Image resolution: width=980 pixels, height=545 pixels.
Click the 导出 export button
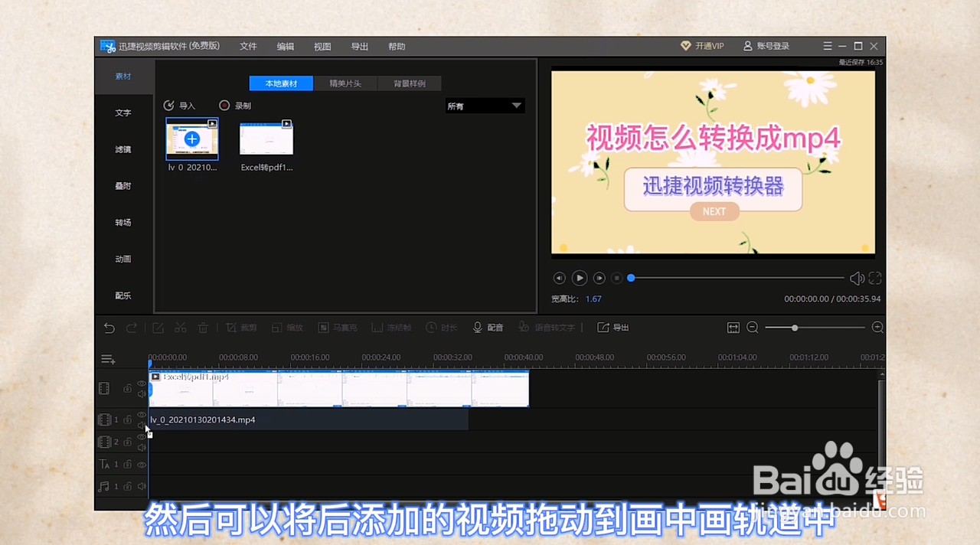tap(612, 327)
